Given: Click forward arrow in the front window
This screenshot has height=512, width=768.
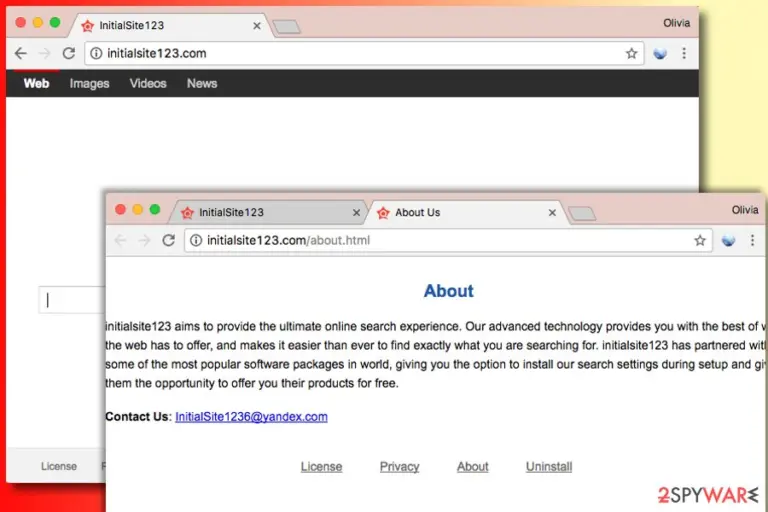Looking at the screenshot, I should click(144, 240).
